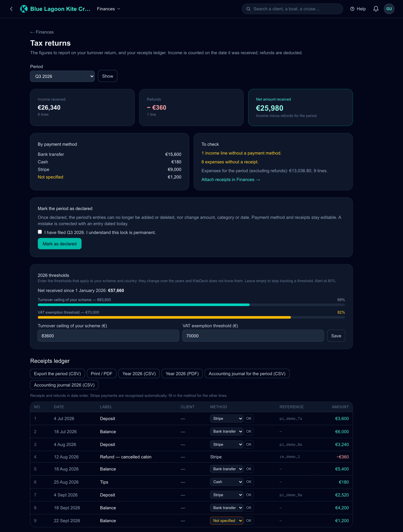Click OK on the 18 Aug 2026 Balance row
Screen dimensions: 403x532
click(x=249, y=469)
